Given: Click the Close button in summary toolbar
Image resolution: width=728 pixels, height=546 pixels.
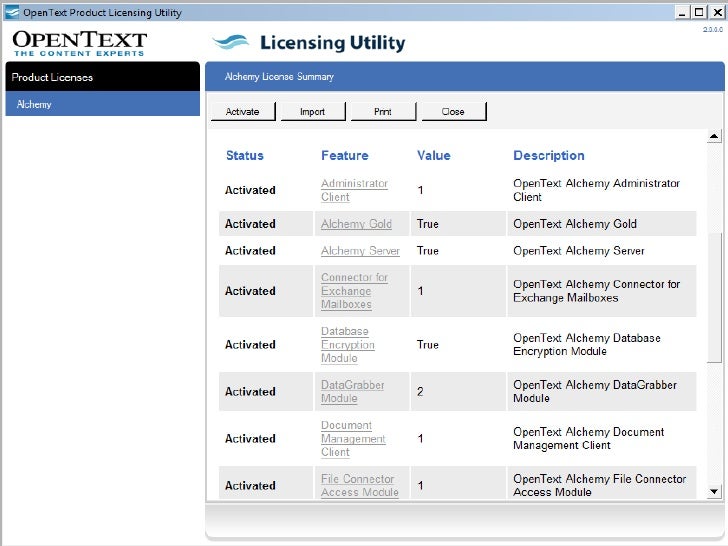Looking at the screenshot, I should pos(454,111).
